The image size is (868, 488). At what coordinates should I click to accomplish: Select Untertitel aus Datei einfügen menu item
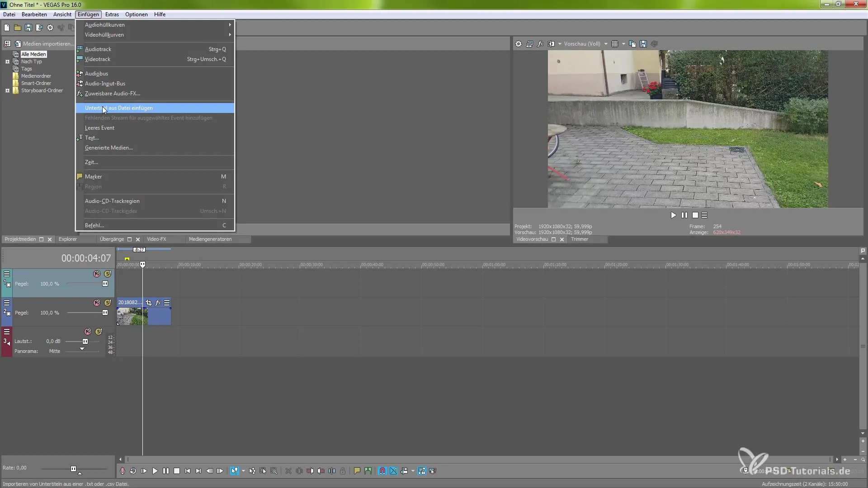pyautogui.click(x=155, y=108)
